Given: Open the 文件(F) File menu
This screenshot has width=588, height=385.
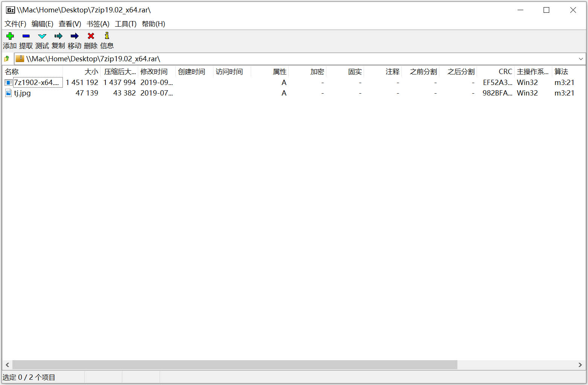Looking at the screenshot, I should [x=15, y=24].
